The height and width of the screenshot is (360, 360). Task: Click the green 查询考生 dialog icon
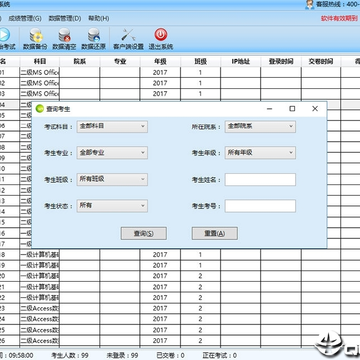point(40,109)
